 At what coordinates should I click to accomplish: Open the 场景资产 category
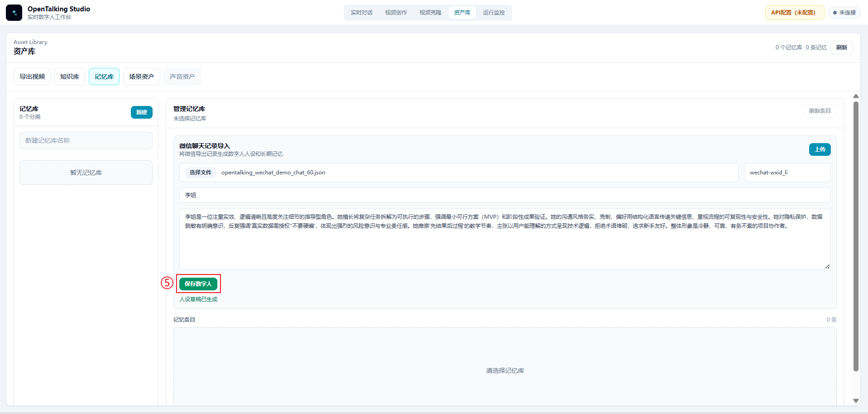pyautogui.click(x=142, y=77)
